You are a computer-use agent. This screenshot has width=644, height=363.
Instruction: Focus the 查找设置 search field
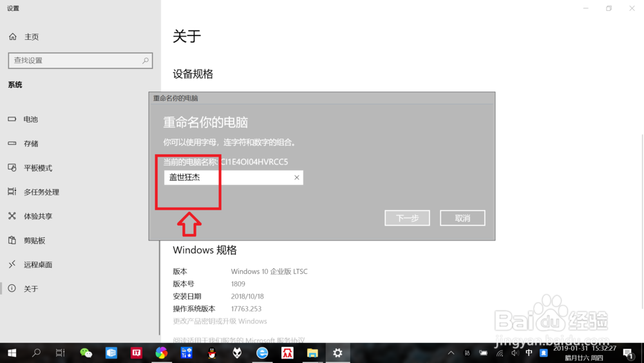coord(80,61)
